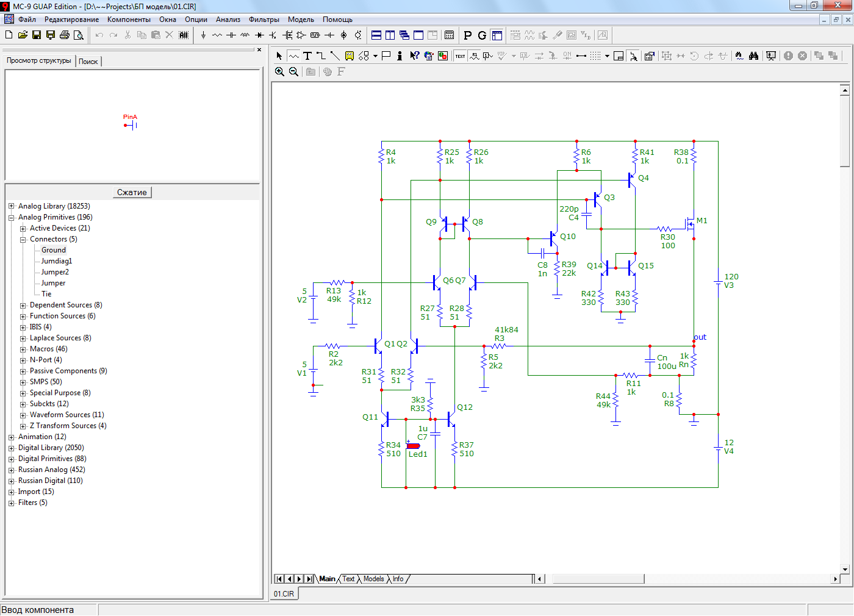The image size is (854, 616).
Task: Pick the Capacitor component tool
Action: (x=231, y=35)
